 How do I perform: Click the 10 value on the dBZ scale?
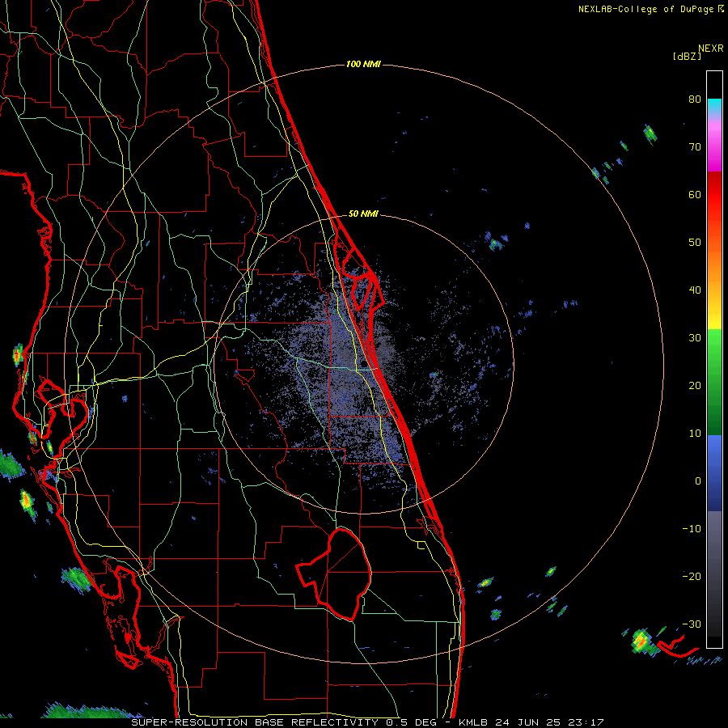695,434
